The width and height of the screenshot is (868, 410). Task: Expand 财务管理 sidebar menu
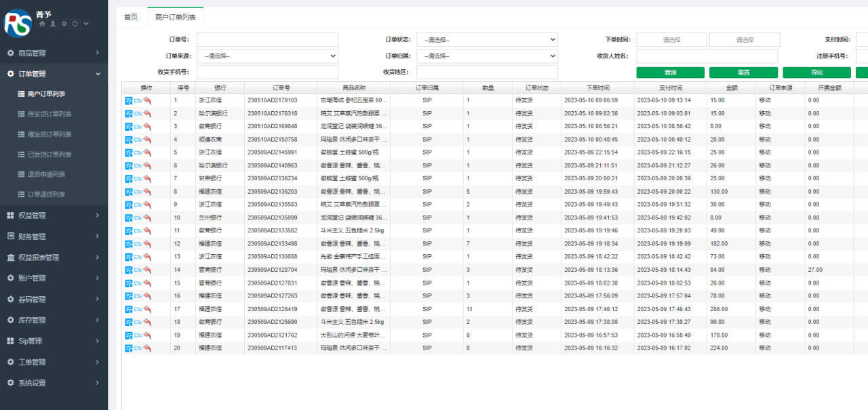pyautogui.click(x=54, y=237)
